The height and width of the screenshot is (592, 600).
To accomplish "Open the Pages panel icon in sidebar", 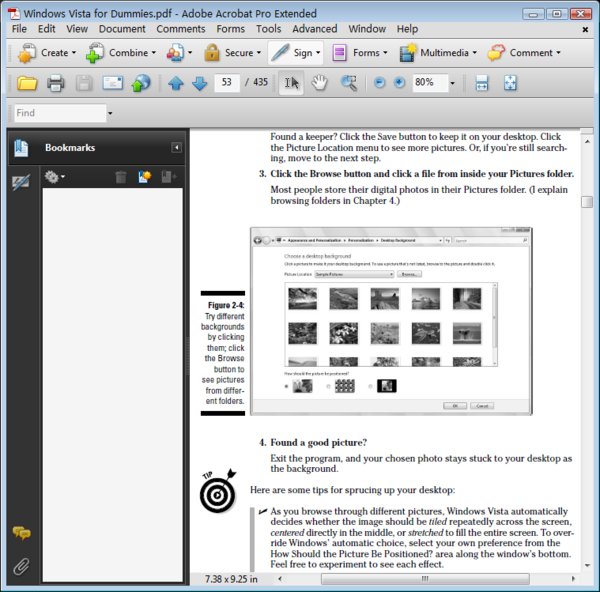I will (21, 148).
